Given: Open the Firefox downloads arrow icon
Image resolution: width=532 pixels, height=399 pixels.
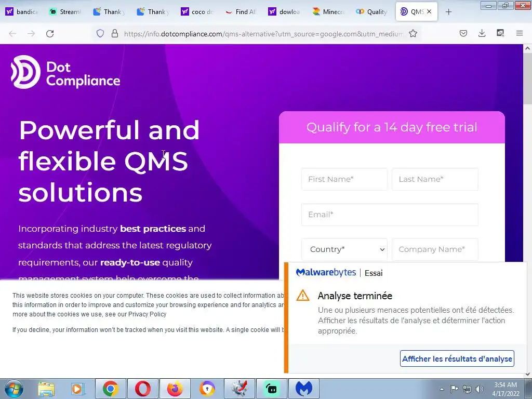Looking at the screenshot, I should click(482, 33).
